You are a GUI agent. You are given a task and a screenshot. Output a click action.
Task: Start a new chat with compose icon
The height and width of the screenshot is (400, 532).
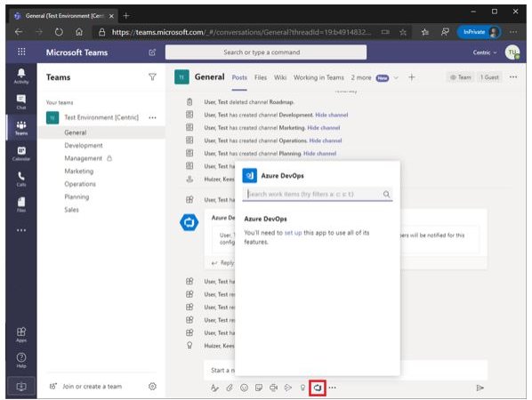tap(152, 52)
